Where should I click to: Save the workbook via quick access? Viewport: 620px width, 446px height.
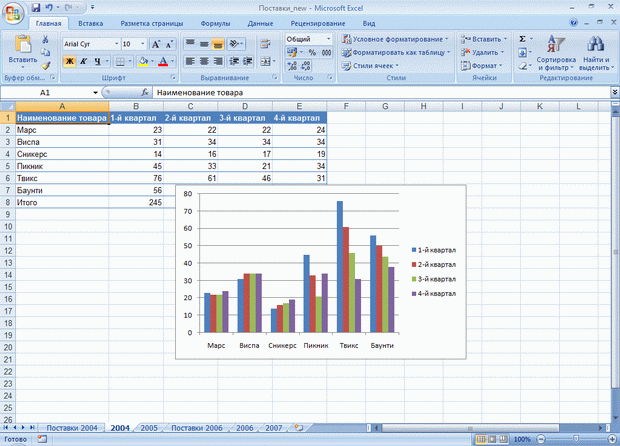coord(36,8)
